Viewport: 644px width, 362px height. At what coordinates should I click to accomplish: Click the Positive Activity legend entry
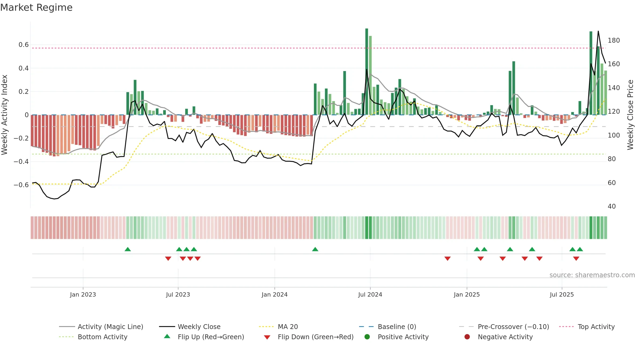396,337
